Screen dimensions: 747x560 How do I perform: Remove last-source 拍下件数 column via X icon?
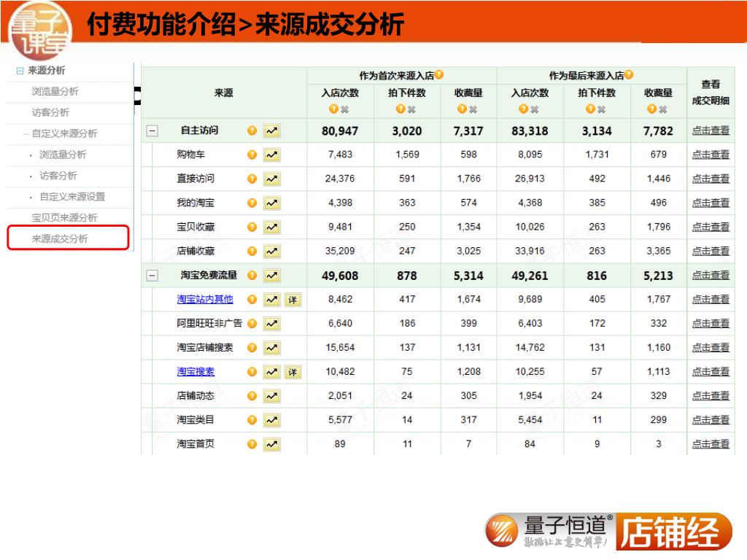(602, 109)
